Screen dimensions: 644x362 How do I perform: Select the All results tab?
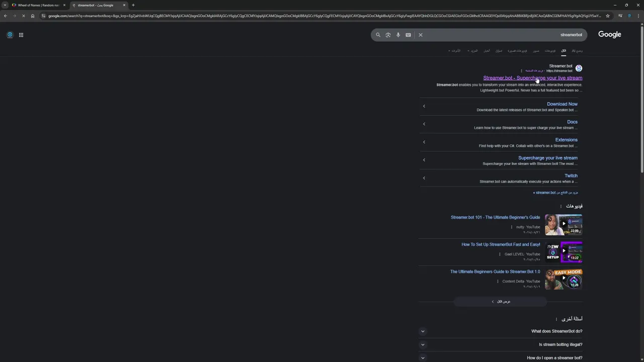click(x=563, y=51)
